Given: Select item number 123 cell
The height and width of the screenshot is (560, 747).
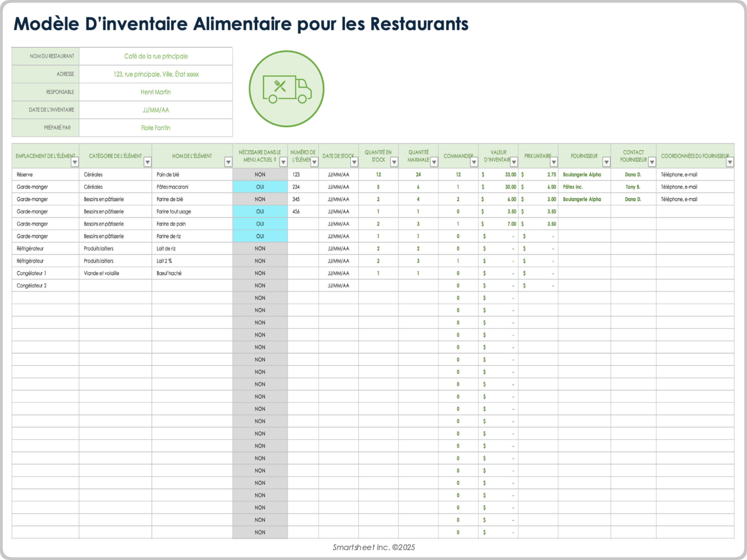Looking at the screenshot, I should click(303, 175).
